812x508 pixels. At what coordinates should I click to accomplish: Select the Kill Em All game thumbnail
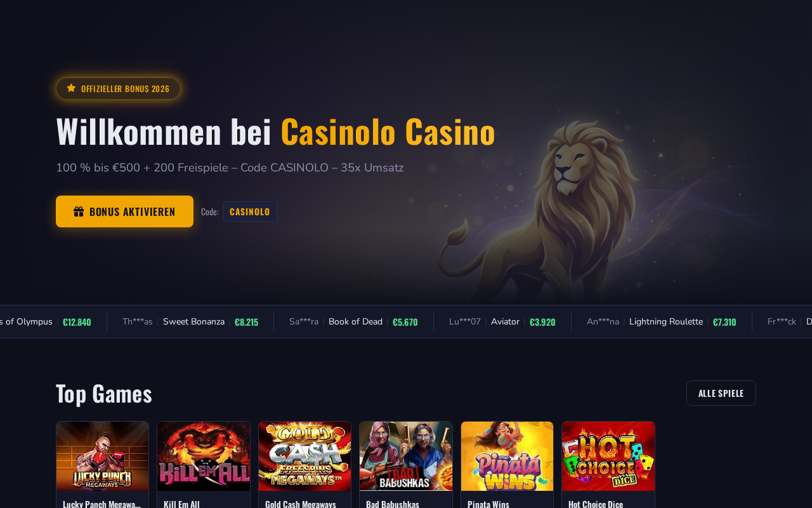point(204,456)
